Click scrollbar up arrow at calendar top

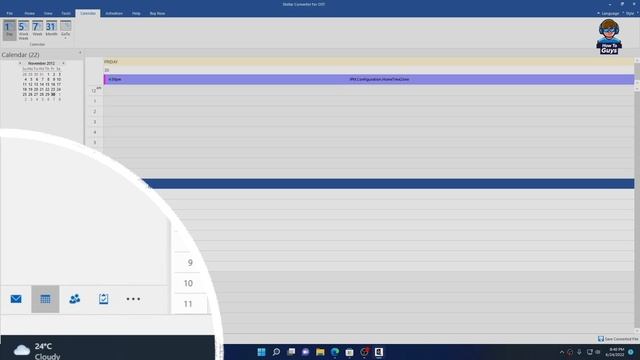click(637, 60)
